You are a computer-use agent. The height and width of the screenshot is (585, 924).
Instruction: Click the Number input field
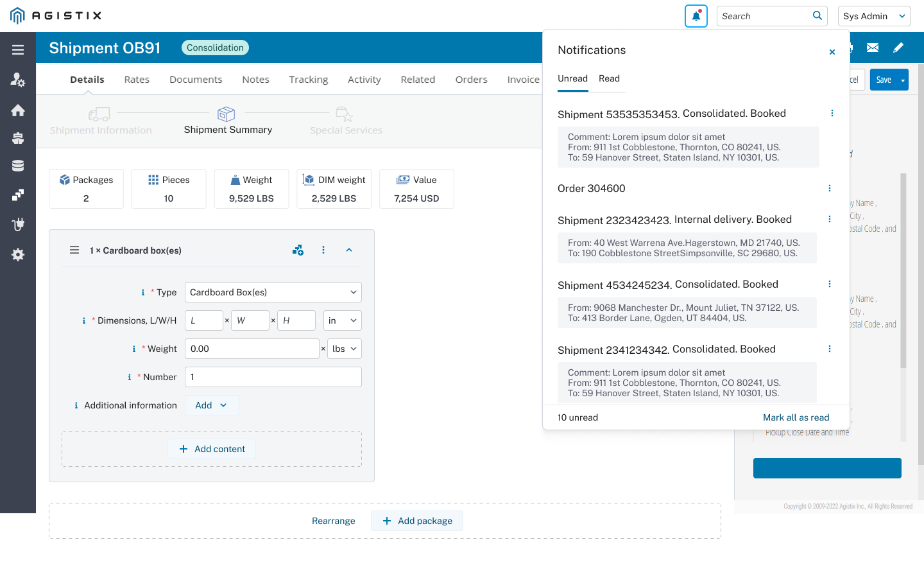point(273,377)
